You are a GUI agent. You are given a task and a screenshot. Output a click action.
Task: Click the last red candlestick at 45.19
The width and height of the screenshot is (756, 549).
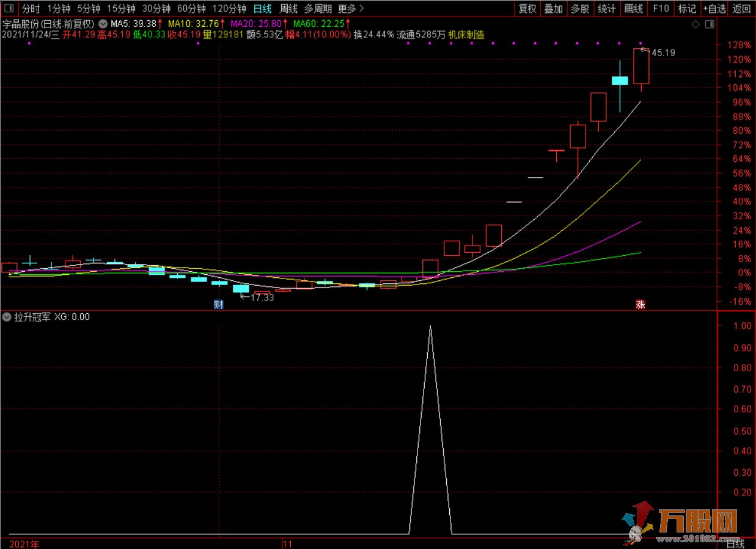641,66
